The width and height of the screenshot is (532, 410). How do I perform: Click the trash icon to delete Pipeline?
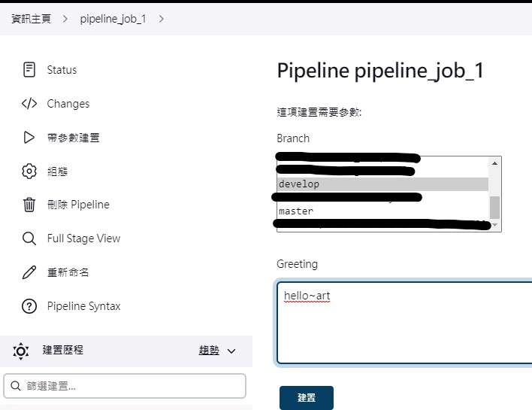29,205
